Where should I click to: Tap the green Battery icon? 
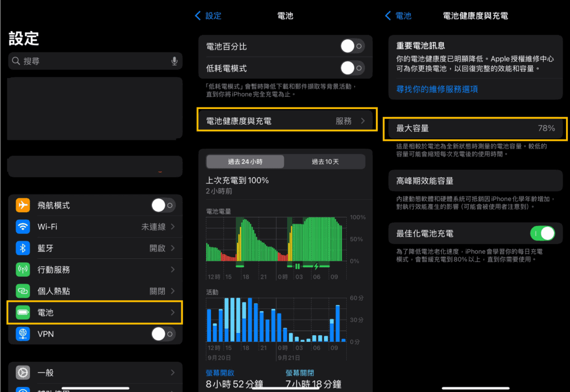tap(23, 312)
